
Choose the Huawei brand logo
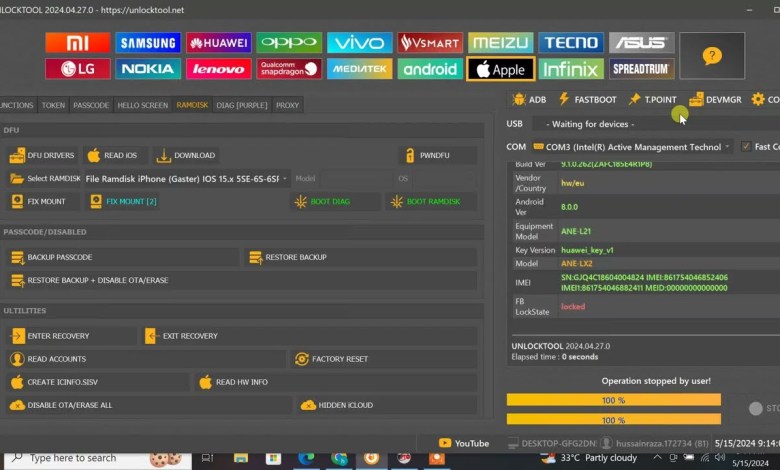click(218, 43)
